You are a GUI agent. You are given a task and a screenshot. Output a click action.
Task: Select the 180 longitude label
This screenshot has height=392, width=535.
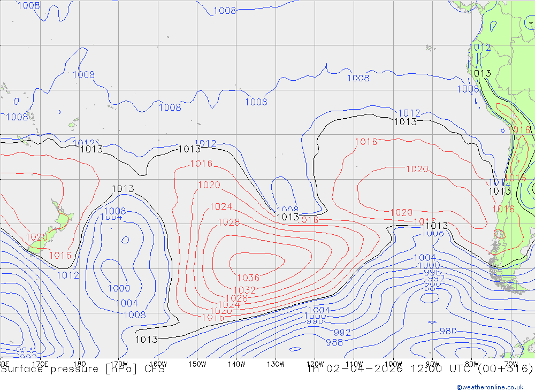point(79,364)
